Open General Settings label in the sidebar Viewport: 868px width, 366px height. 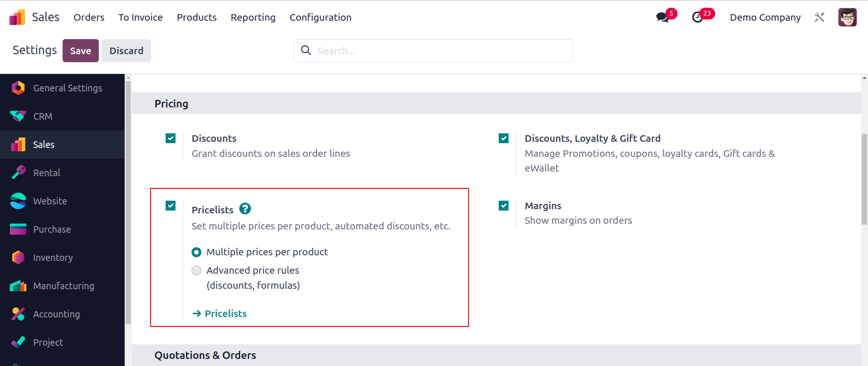coord(68,88)
